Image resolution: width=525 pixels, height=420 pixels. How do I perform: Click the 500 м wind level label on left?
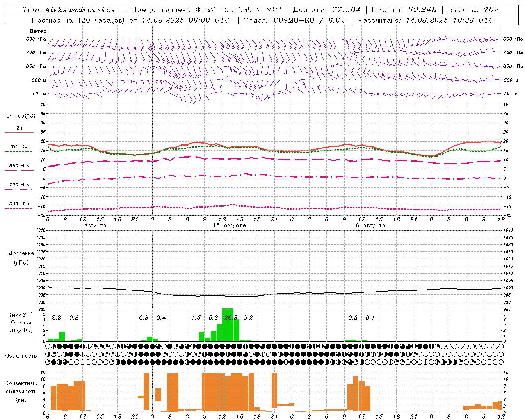point(39,80)
